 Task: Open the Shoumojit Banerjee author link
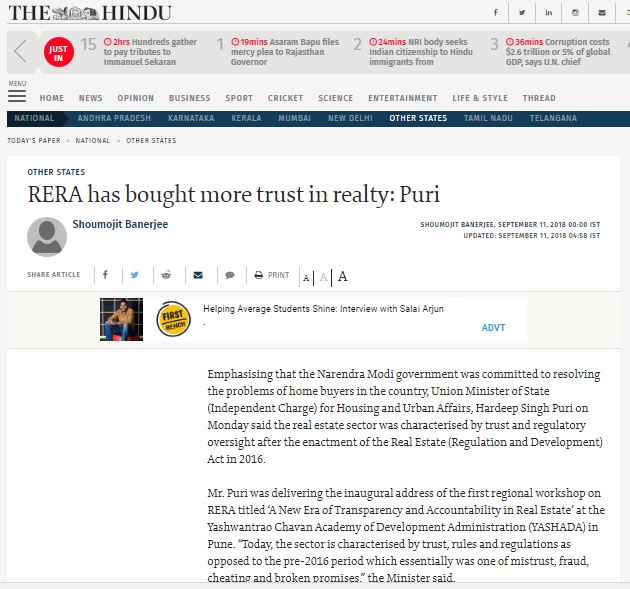click(120, 224)
